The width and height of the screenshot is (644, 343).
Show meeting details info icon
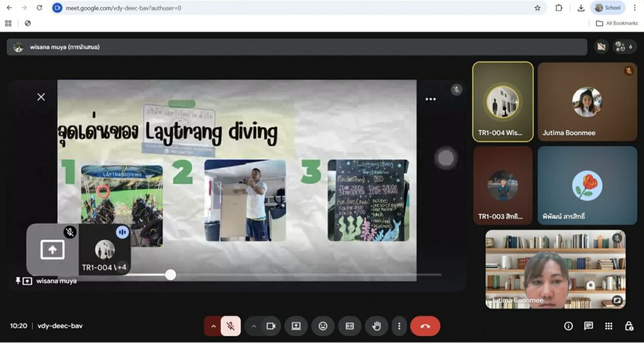click(x=569, y=326)
